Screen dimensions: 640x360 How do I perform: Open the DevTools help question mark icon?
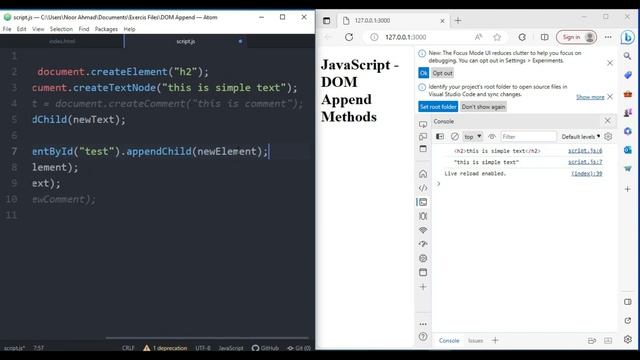[423, 337]
